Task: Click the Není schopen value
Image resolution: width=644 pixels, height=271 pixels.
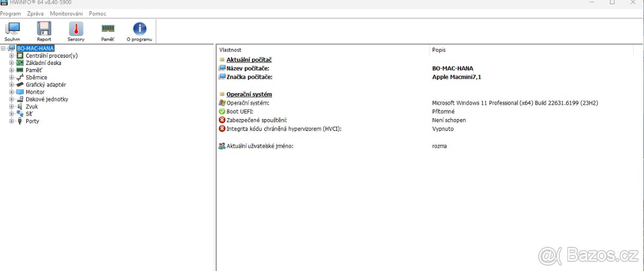Action: 449,120
